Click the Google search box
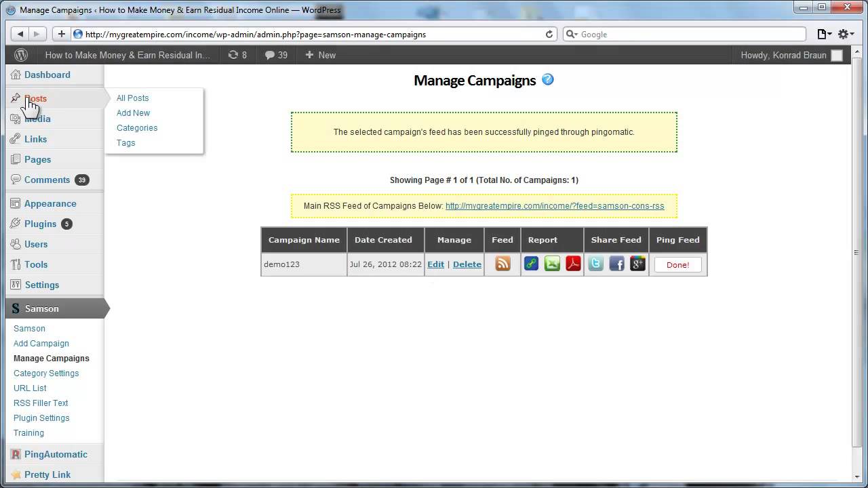 (x=684, y=34)
